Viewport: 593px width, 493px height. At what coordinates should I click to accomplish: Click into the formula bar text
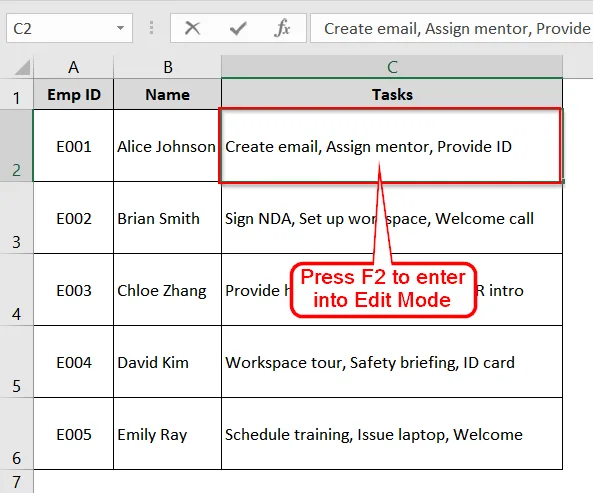(452, 28)
